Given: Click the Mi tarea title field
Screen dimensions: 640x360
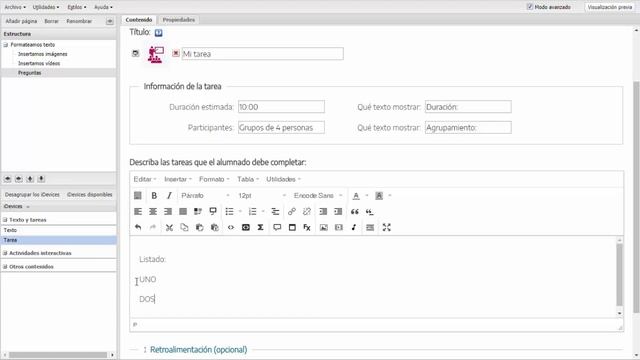Looking at the screenshot, I should coord(262,53).
